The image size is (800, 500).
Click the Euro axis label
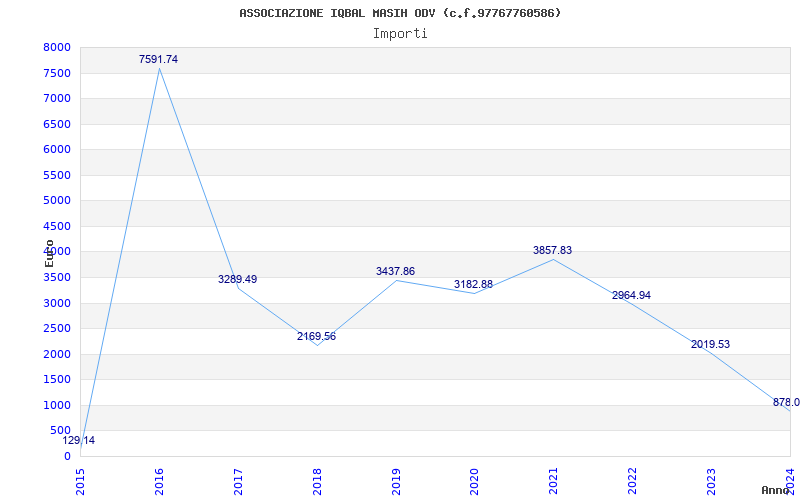[49, 253]
